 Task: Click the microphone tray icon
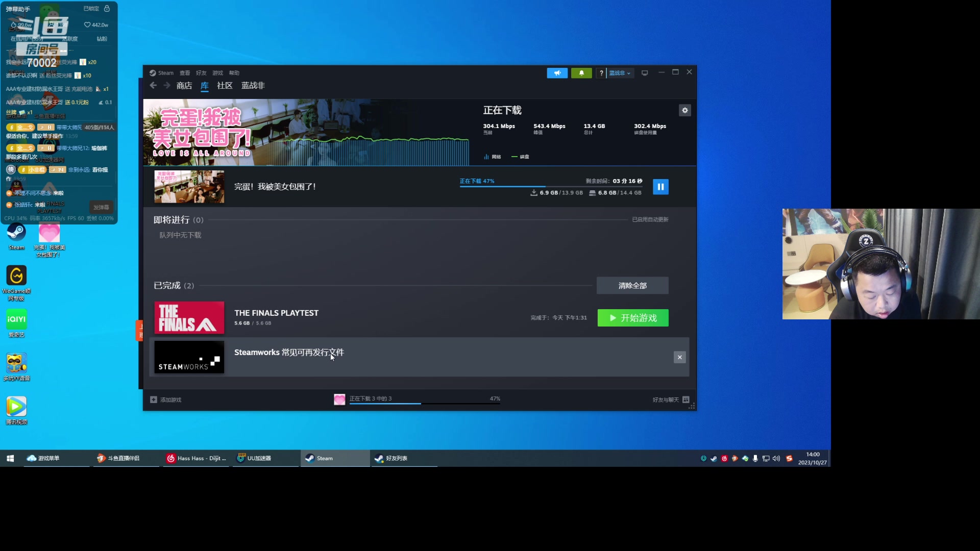point(755,459)
